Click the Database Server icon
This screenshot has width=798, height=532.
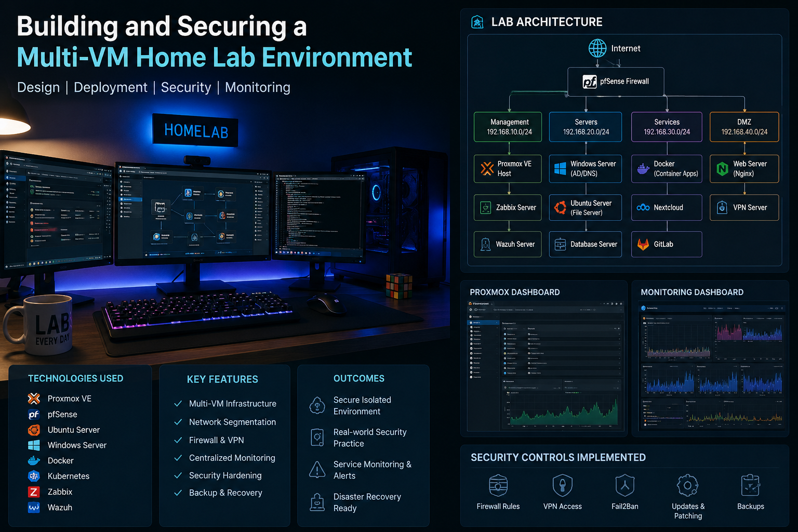pyautogui.click(x=560, y=244)
